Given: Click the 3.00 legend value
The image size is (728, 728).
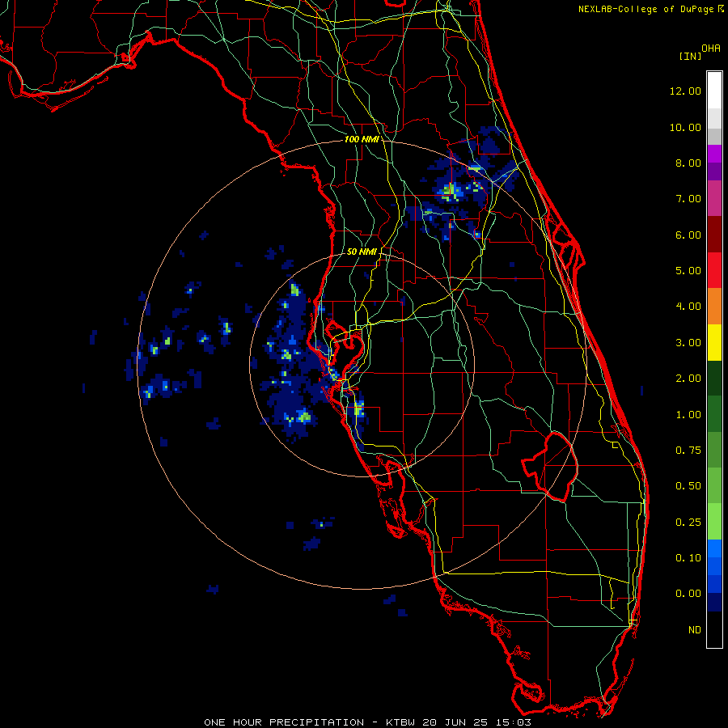Looking at the screenshot, I should (x=688, y=343).
